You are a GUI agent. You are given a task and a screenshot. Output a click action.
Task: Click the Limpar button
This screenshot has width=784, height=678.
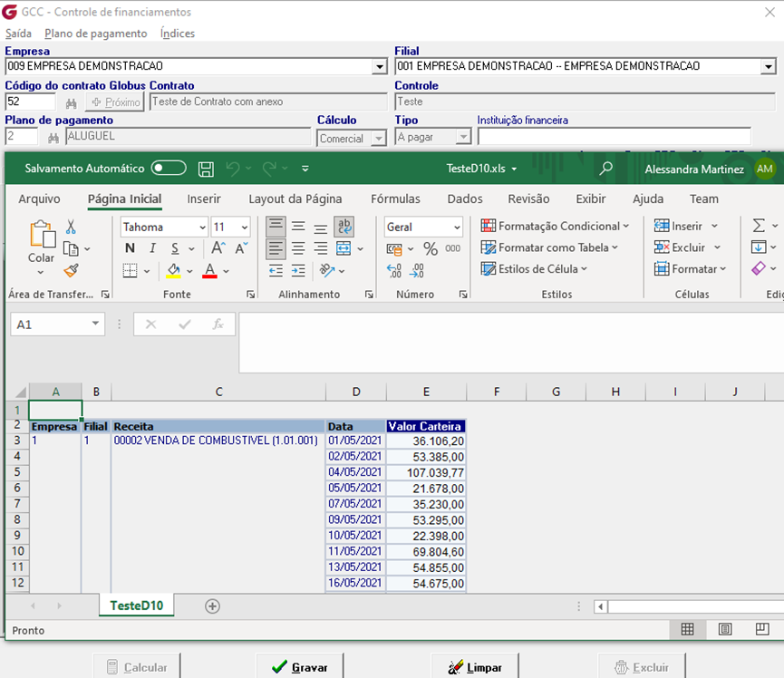475,666
